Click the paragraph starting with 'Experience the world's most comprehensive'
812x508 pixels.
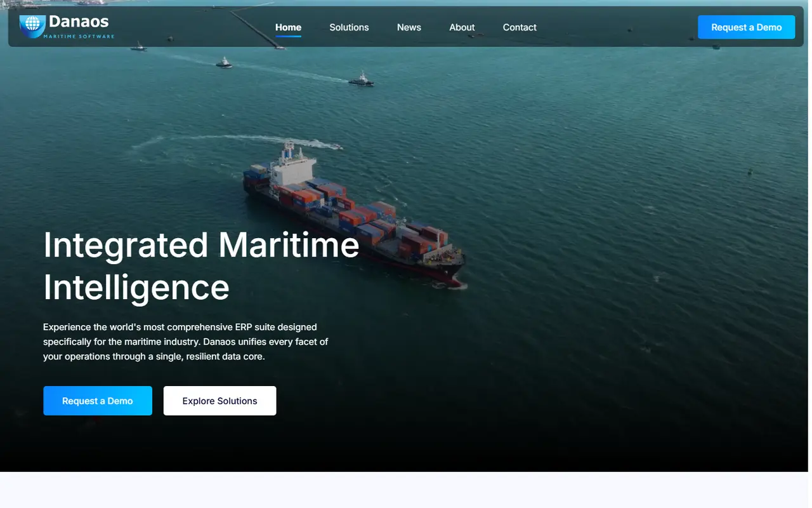point(186,342)
